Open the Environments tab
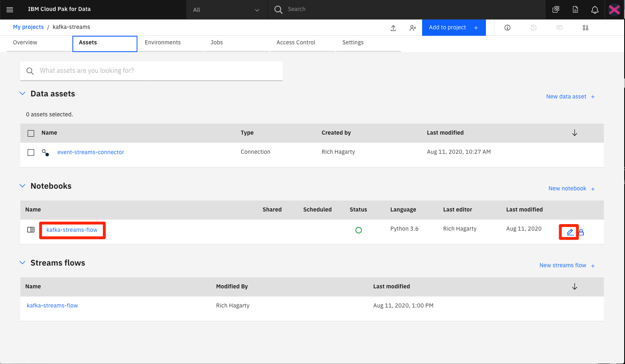This screenshot has width=625, height=364. (171, 43)
